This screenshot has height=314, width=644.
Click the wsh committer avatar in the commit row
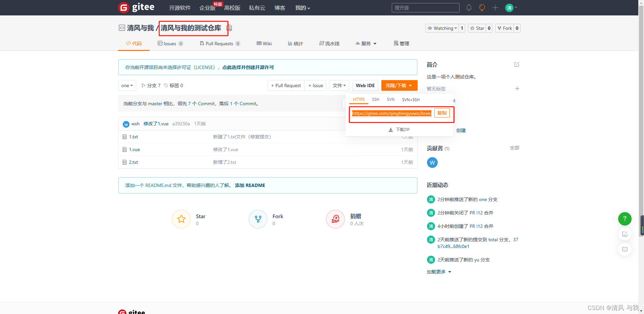pyautogui.click(x=126, y=124)
